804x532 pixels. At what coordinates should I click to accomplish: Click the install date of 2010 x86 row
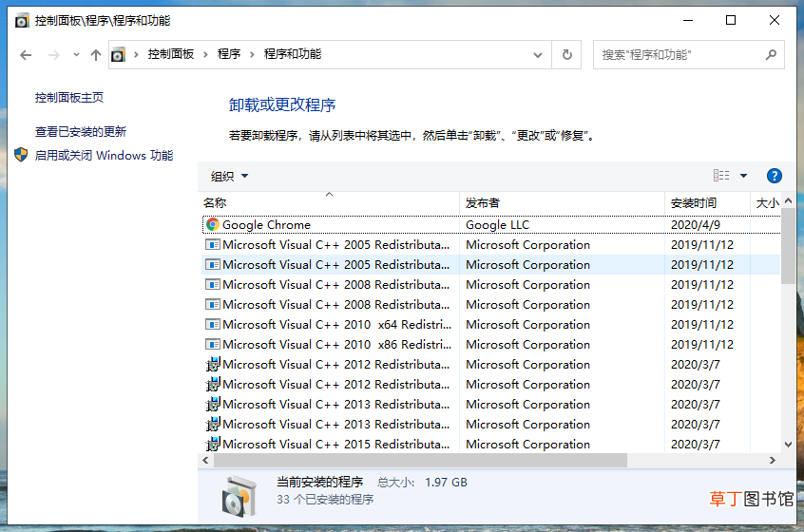[702, 345]
